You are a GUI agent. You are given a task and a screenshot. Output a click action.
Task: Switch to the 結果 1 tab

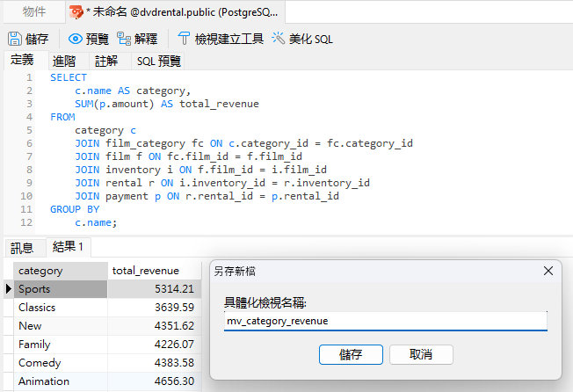pyautogui.click(x=68, y=247)
